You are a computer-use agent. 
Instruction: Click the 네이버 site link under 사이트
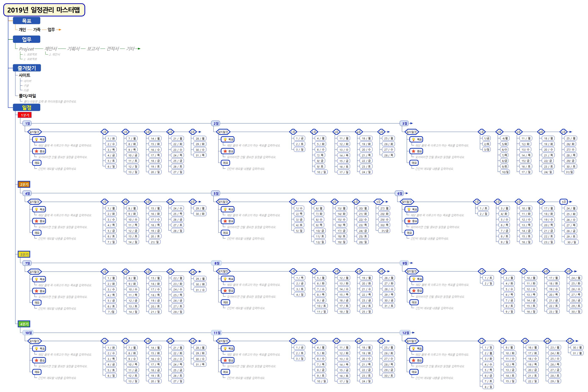pos(28,81)
